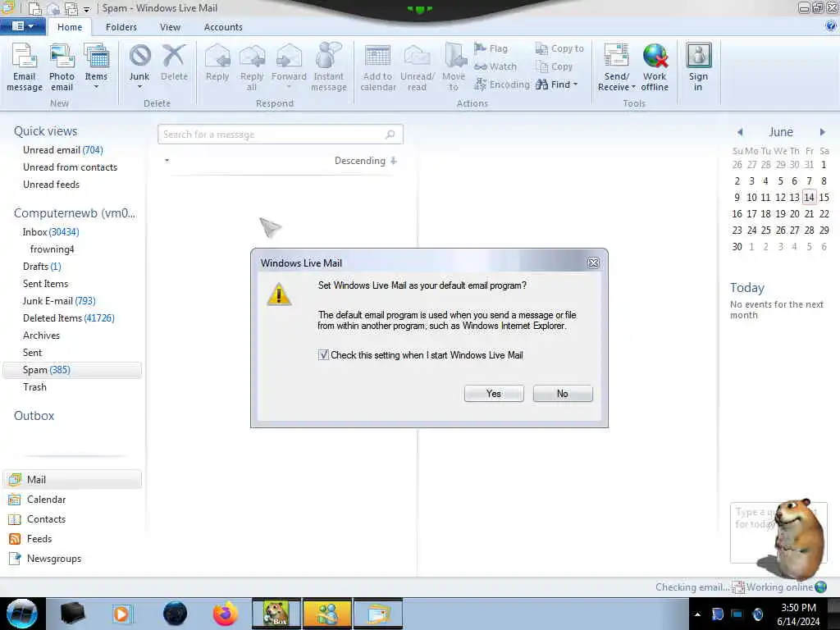840x630 pixels.
Task: Switch to the View ribbon tab
Action: click(170, 27)
